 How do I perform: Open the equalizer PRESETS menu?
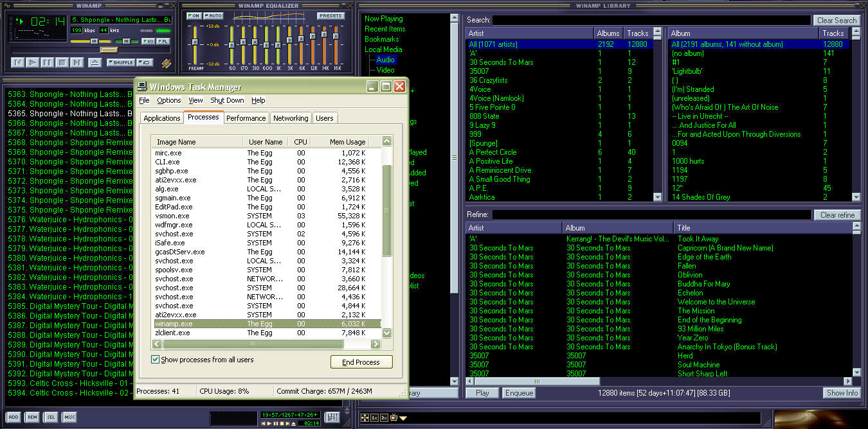pyautogui.click(x=330, y=15)
